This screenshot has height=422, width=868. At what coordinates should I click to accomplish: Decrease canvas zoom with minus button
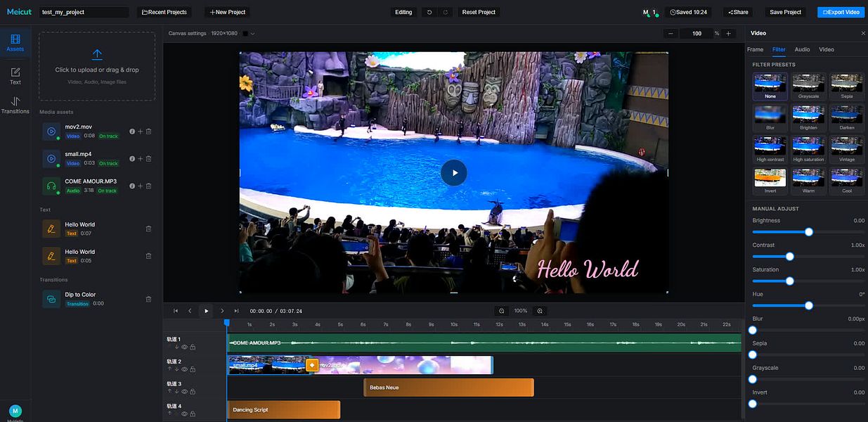(x=671, y=34)
